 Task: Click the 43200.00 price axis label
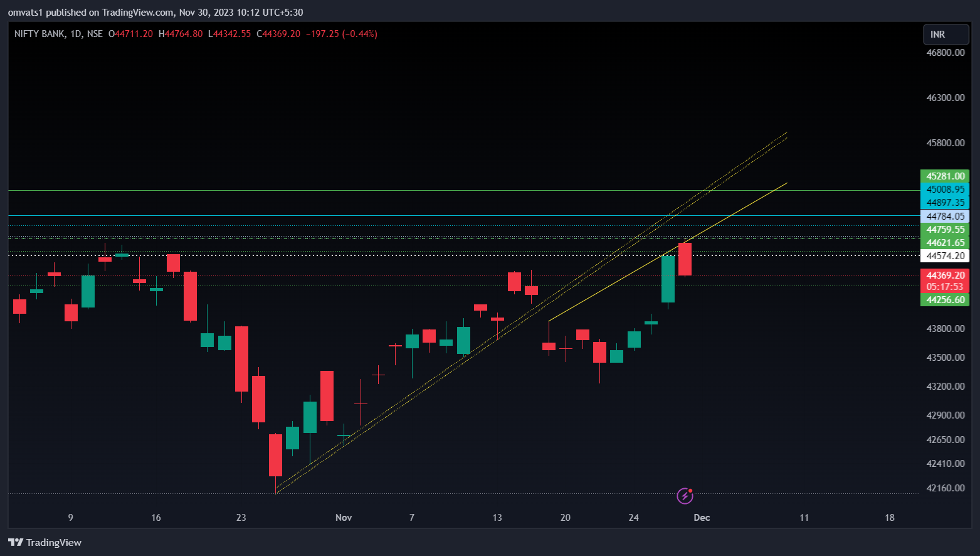click(946, 387)
